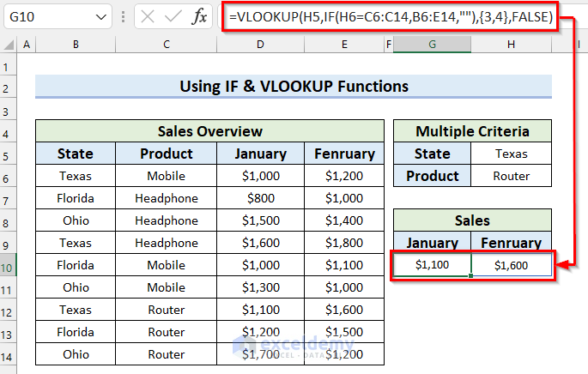Select the Texas criteria cell H5
Image resolution: width=588 pixels, height=374 pixels.
coord(512,154)
